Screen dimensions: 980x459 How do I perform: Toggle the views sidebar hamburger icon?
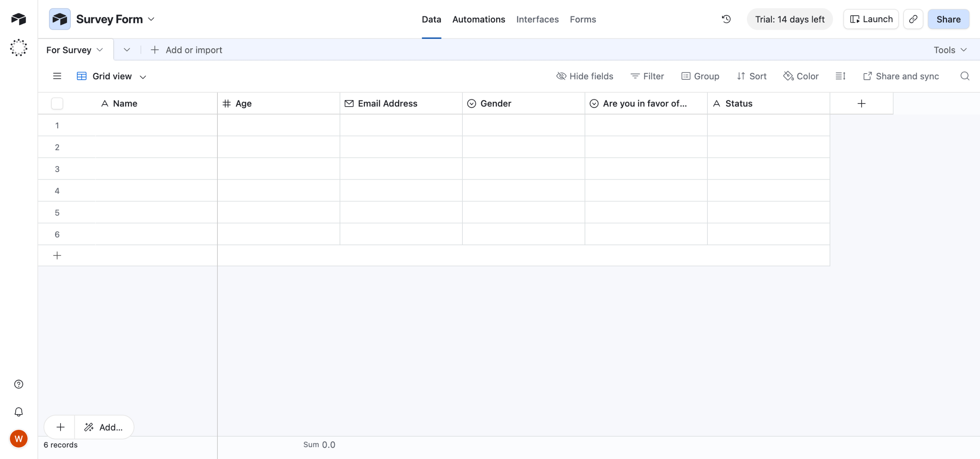(x=57, y=76)
